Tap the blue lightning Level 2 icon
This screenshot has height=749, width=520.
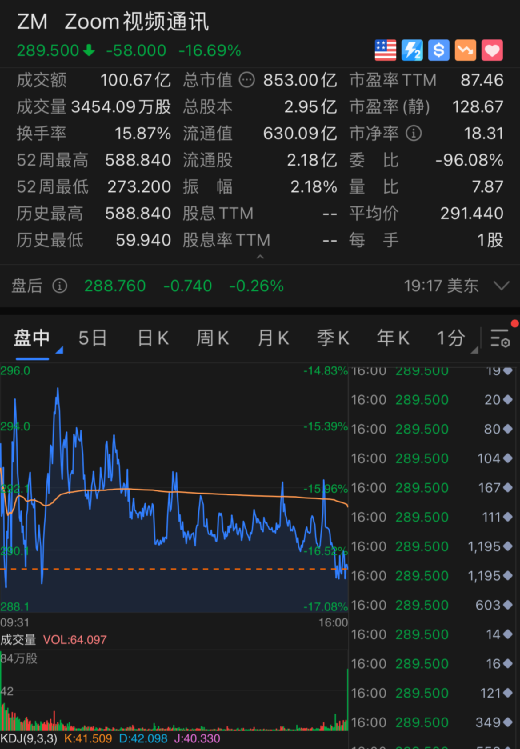pos(412,50)
